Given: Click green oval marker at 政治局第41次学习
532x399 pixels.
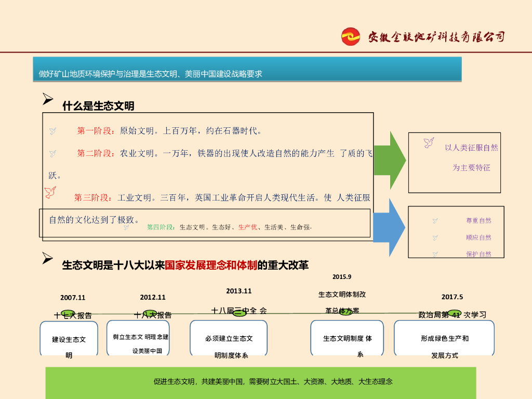Looking at the screenshot, I should coord(455,313).
